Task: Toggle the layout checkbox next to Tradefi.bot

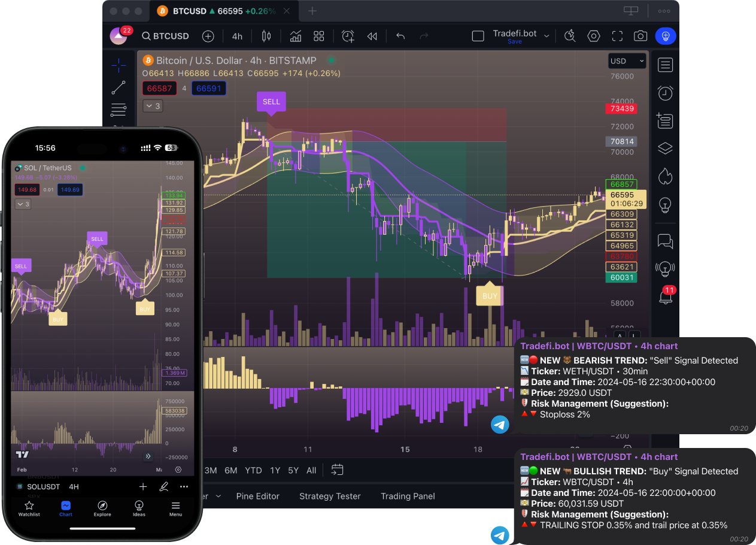Action: click(478, 36)
